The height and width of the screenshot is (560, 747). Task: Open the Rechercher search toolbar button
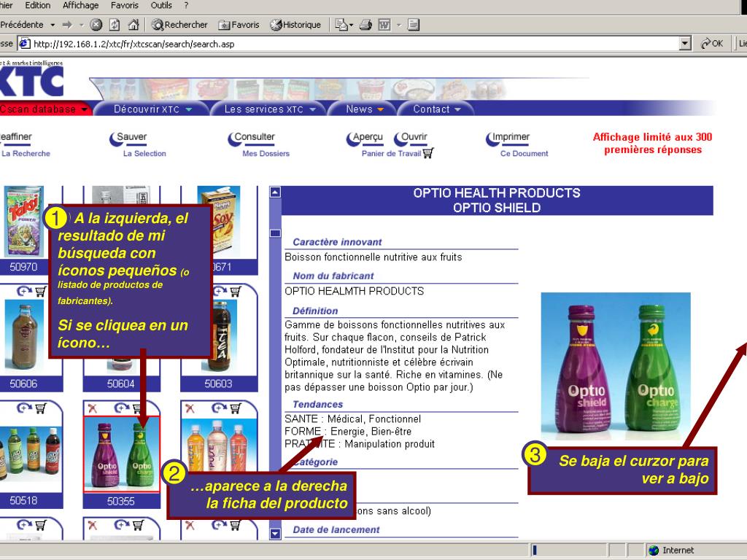pyautogui.click(x=179, y=25)
